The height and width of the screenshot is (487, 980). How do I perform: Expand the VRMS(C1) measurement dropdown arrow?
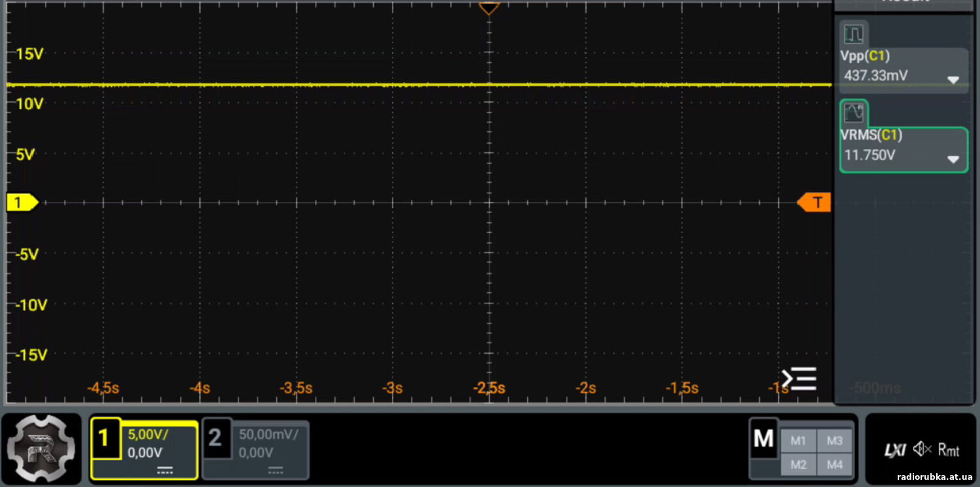pyautogui.click(x=953, y=160)
